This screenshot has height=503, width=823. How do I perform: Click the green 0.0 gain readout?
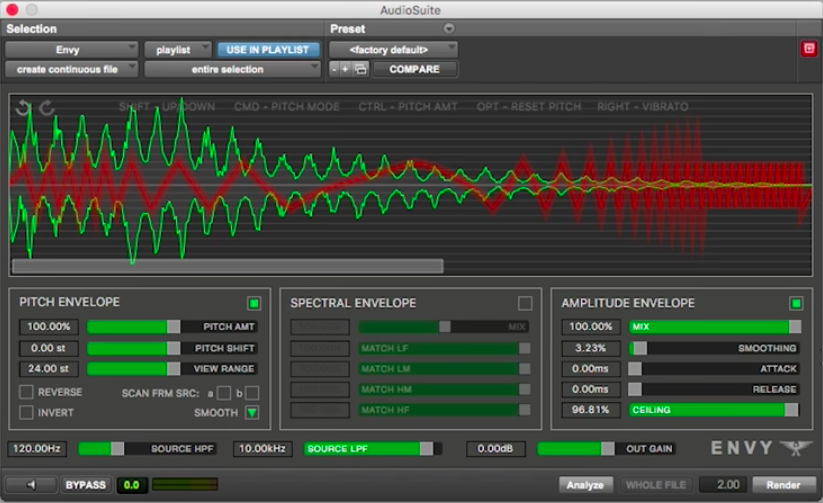[x=132, y=485]
